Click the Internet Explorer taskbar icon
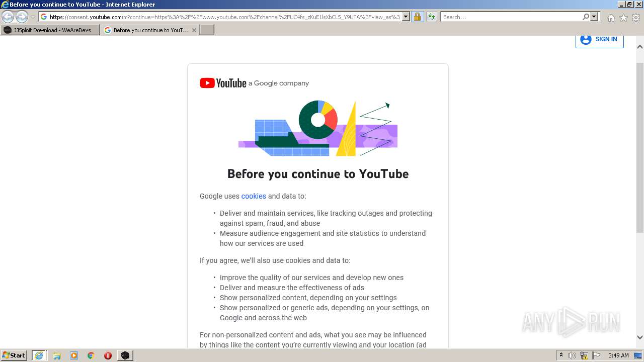 (39, 355)
